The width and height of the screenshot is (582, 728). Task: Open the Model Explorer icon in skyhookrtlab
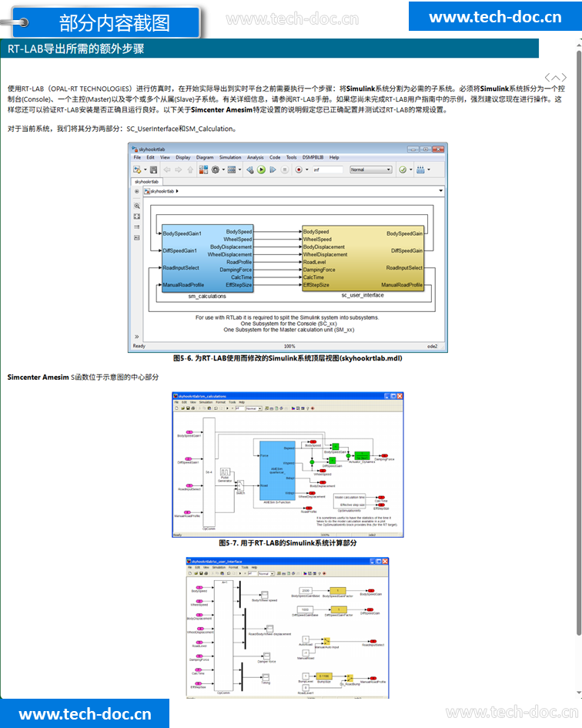click(232, 170)
